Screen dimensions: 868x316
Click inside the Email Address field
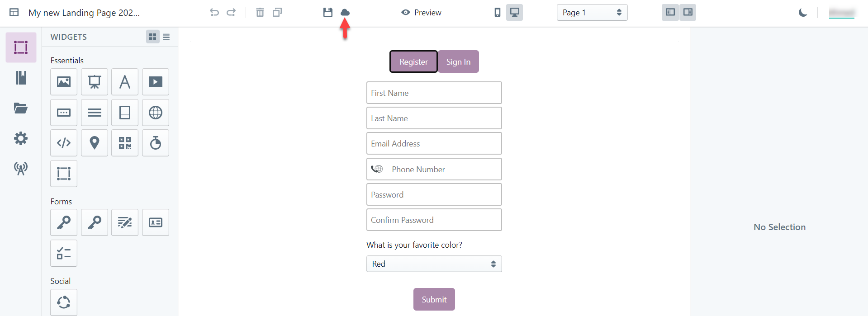pos(433,143)
